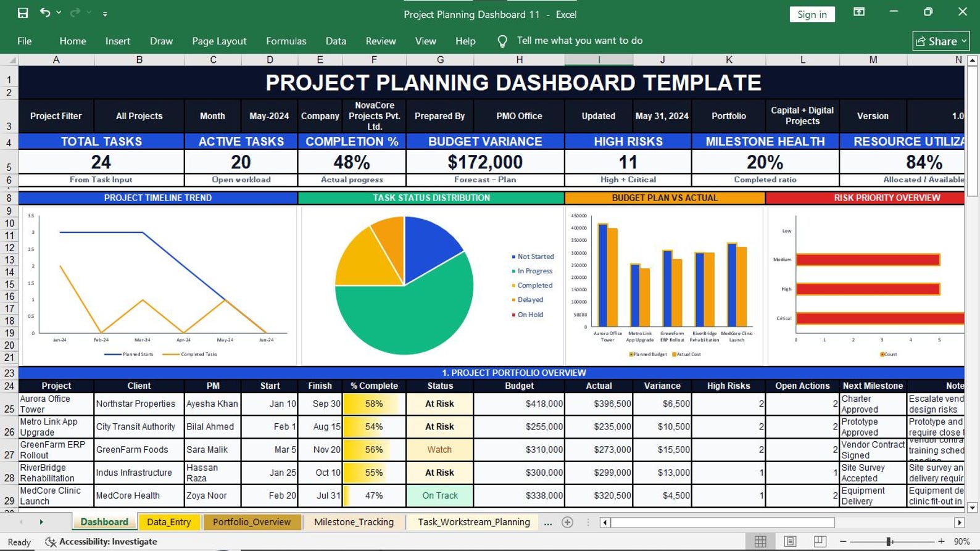Open the Review ribbon tab

pyautogui.click(x=381, y=41)
